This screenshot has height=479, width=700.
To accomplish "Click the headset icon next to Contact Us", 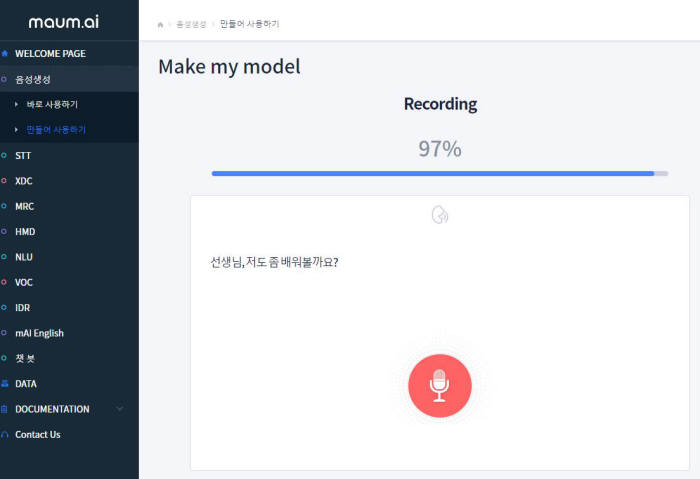I will 5,434.
